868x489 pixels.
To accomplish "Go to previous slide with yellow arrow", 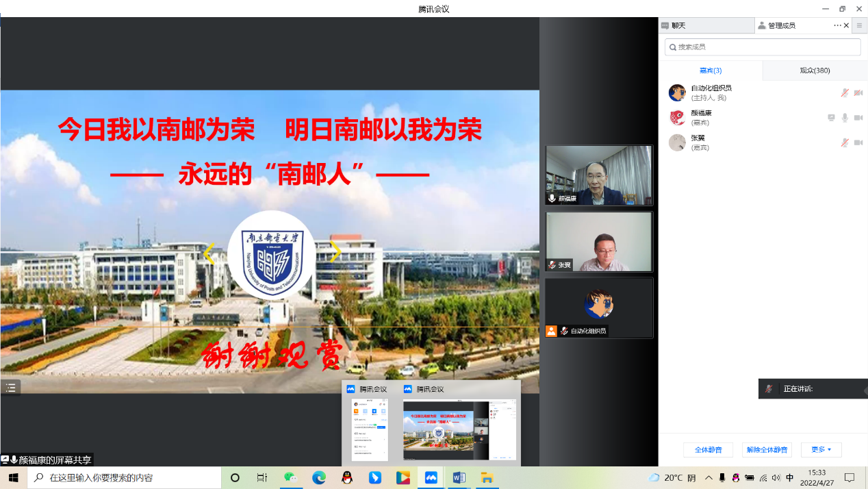I will 209,253.
